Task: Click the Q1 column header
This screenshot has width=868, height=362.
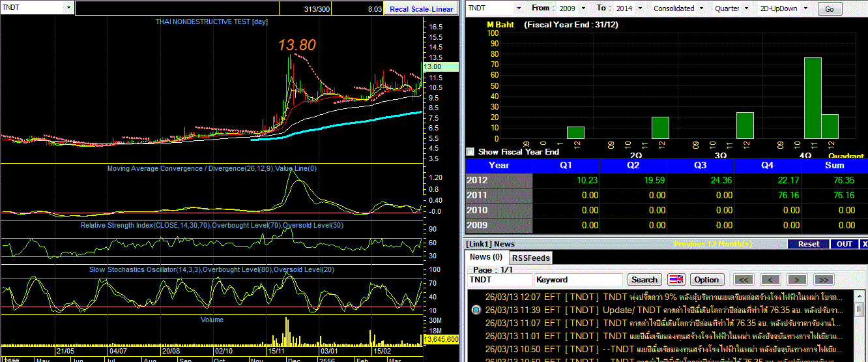Action: coord(566,166)
